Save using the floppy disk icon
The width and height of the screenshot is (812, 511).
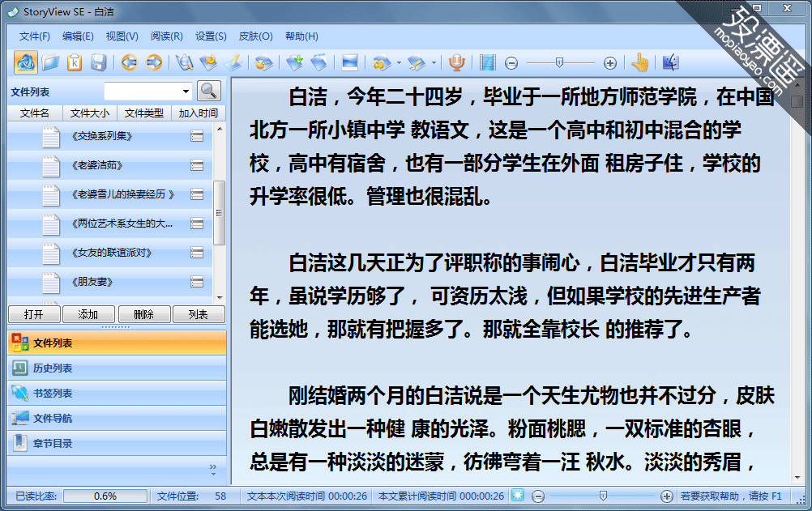pos(98,62)
